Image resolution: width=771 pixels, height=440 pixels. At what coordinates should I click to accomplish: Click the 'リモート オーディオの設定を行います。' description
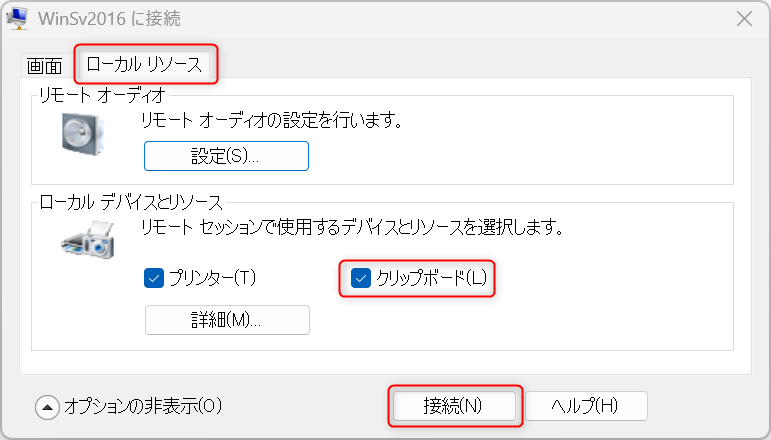coord(270,121)
